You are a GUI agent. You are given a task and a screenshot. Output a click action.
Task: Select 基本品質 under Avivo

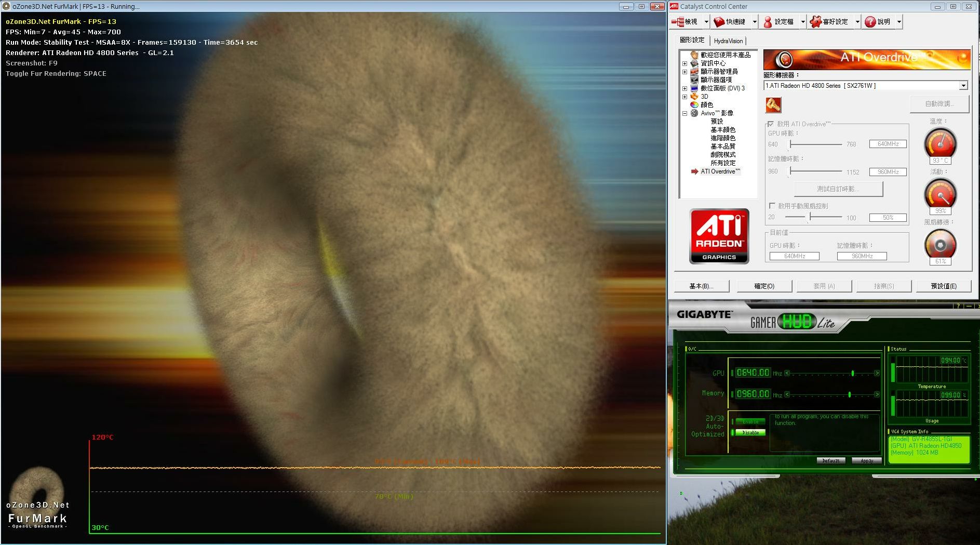[x=723, y=146]
